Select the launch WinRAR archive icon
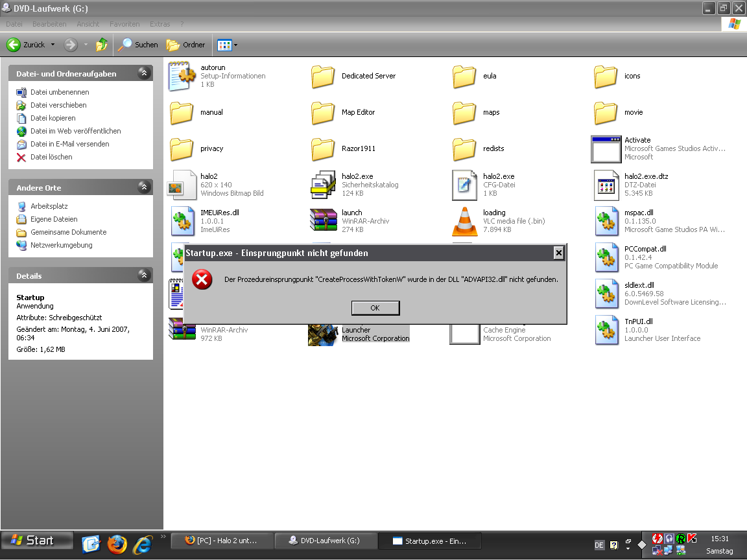The width and height of the screenshot is (747, 560). (323, 221)
